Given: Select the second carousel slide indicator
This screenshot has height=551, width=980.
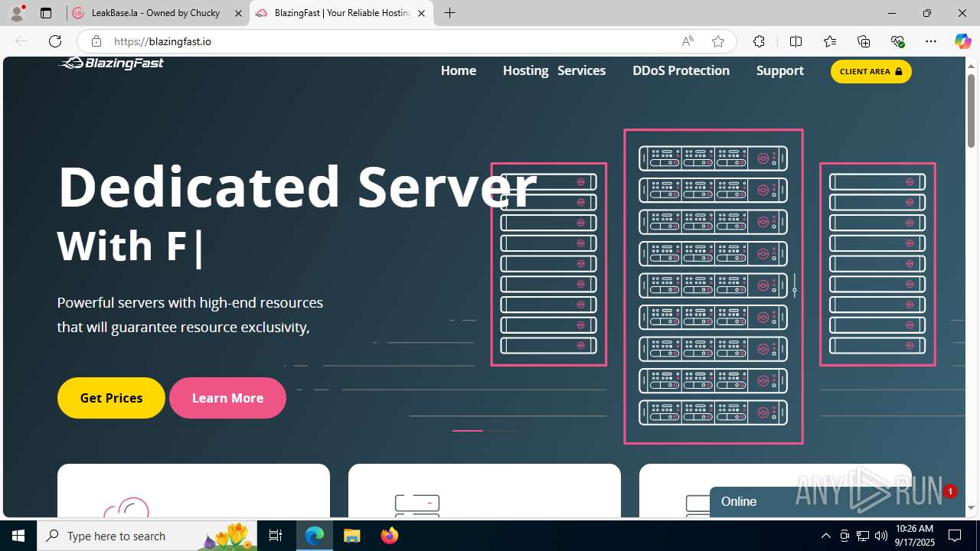Looking at the screenshot, I should (x=501, y=431).
